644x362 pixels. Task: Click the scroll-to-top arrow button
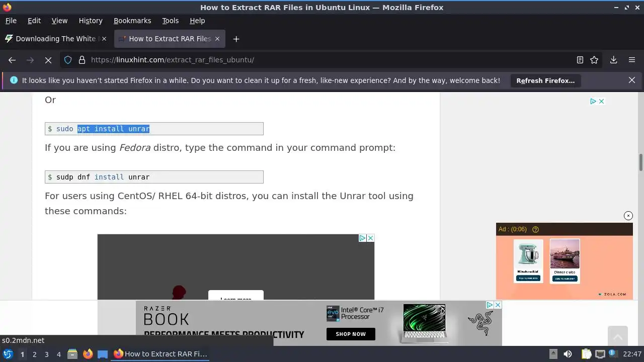click(x=617, y=336)
